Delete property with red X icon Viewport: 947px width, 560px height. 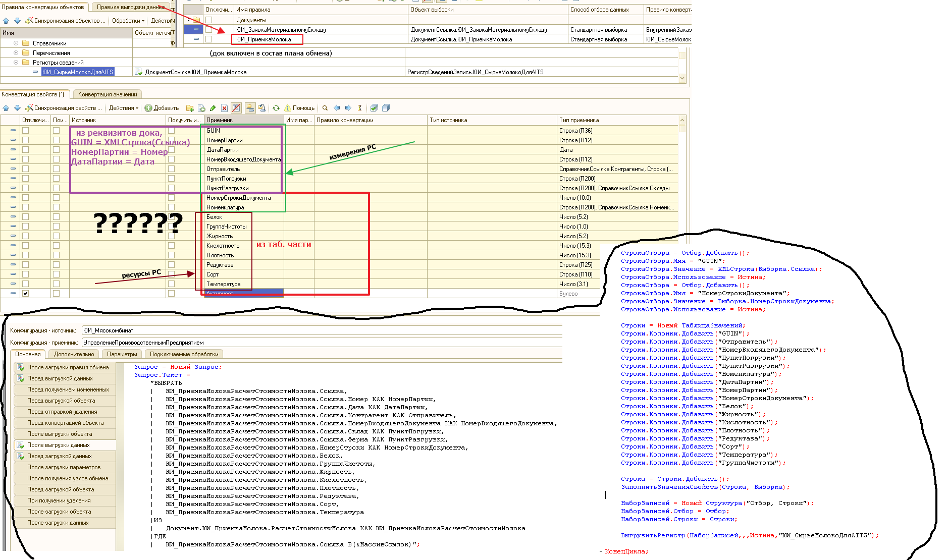[x=225, y=108]
